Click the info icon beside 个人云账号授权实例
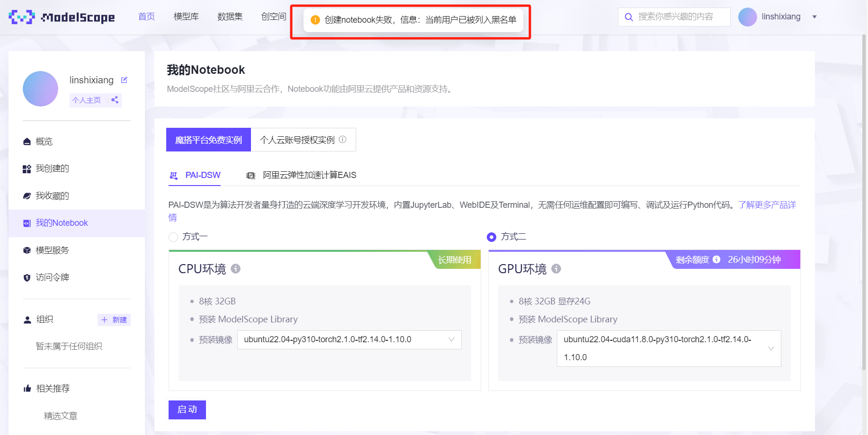This screenshot has width=868, height=435. (342, 140)
